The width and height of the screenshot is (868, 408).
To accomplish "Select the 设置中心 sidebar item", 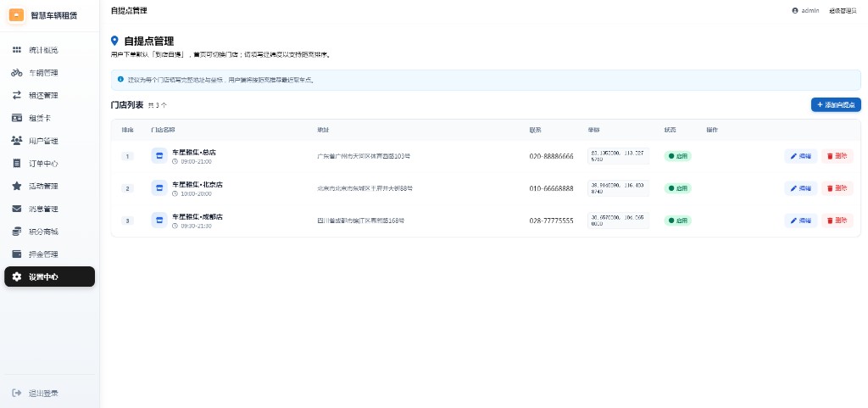I will click(x=50, y=277).
